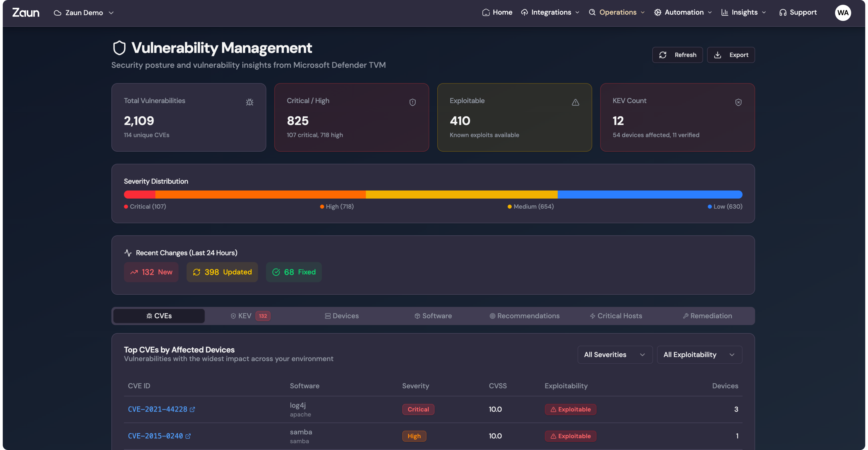The width and height of the screenshot is (868, 450).
Task: Click the 398 Updated changes badge
Action: 222,272
